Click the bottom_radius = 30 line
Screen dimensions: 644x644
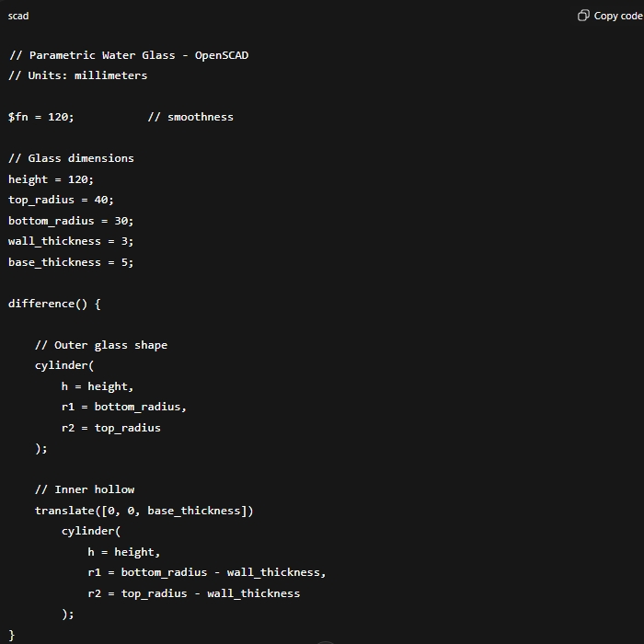pos(71,221)
